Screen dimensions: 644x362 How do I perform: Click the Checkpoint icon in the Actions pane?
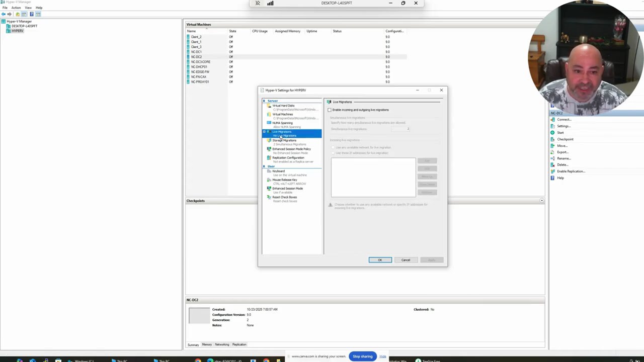[553, 139]
